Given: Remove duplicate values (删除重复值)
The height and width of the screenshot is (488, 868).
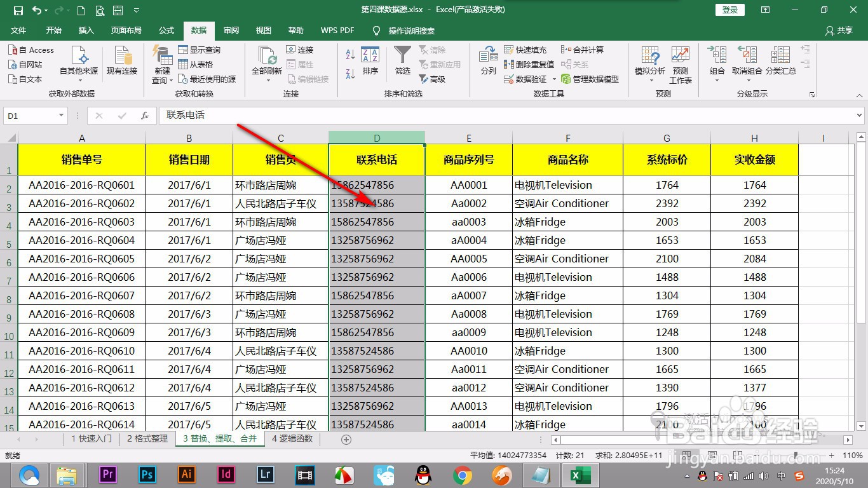Looking at the screenshot, I should 529,64.
